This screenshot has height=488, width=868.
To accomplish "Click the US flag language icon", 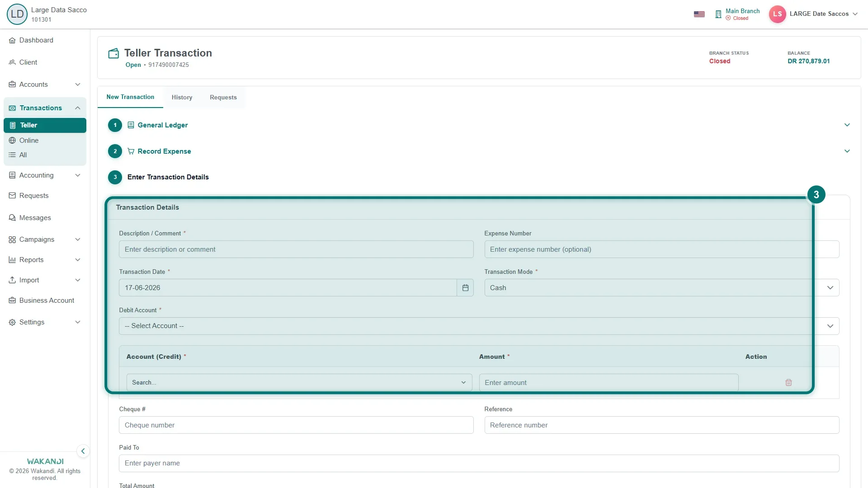I will point(699,14).
